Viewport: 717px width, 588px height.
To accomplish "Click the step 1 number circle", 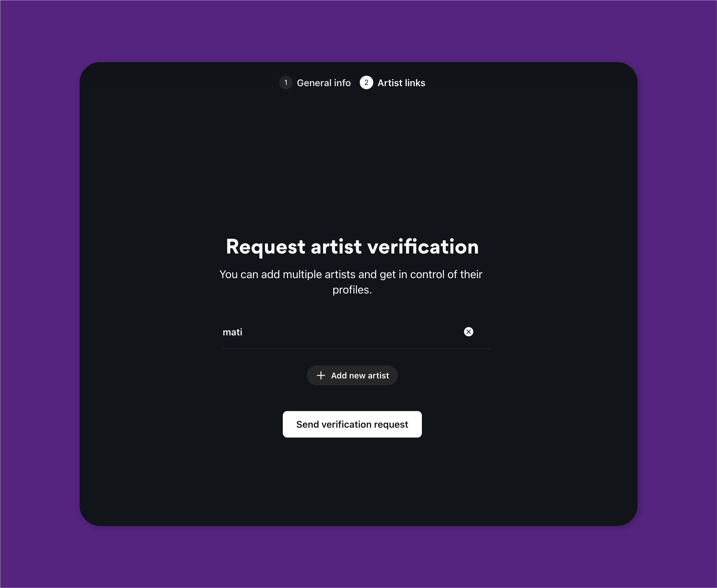I will pyautogui.click(x=286, y=83).
